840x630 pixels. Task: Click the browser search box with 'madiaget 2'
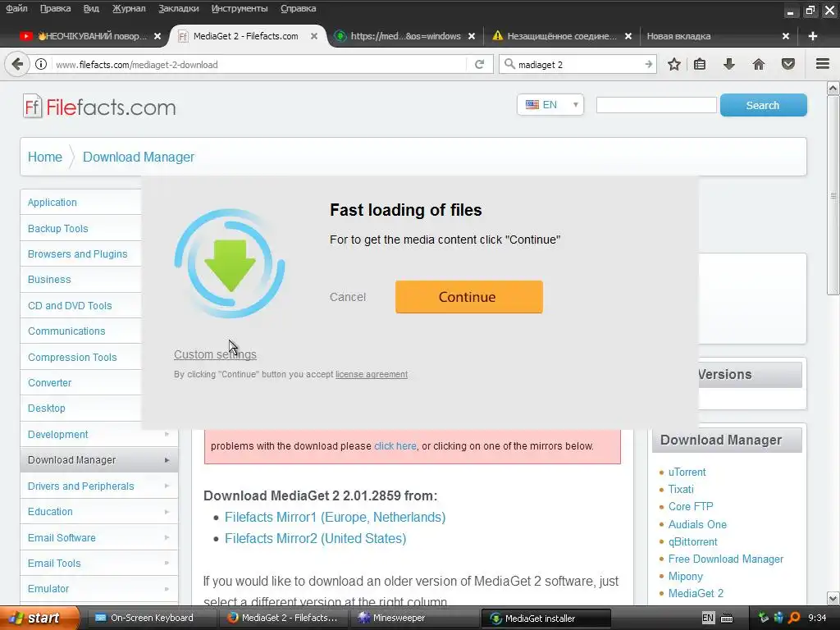point(578,64)
